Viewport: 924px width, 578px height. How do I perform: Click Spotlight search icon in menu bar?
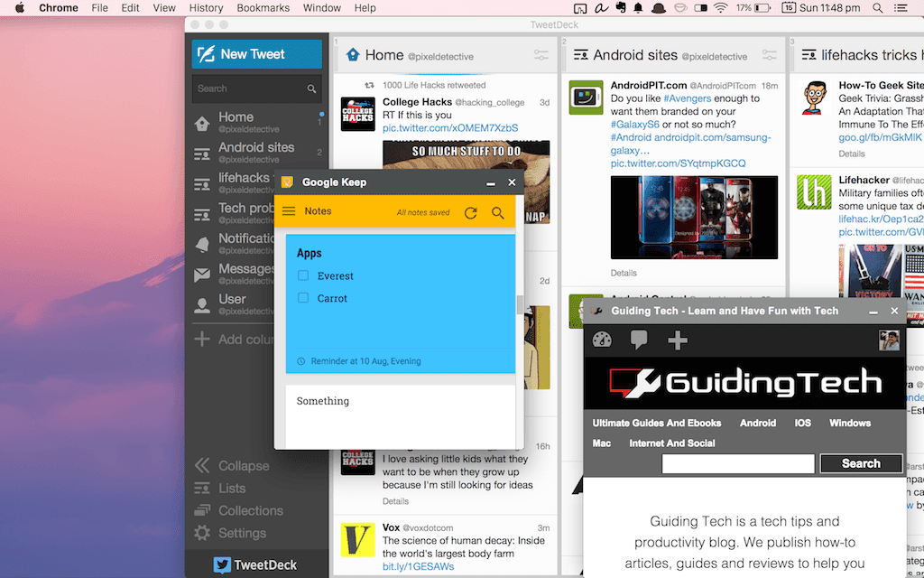(x=877, y=7)
